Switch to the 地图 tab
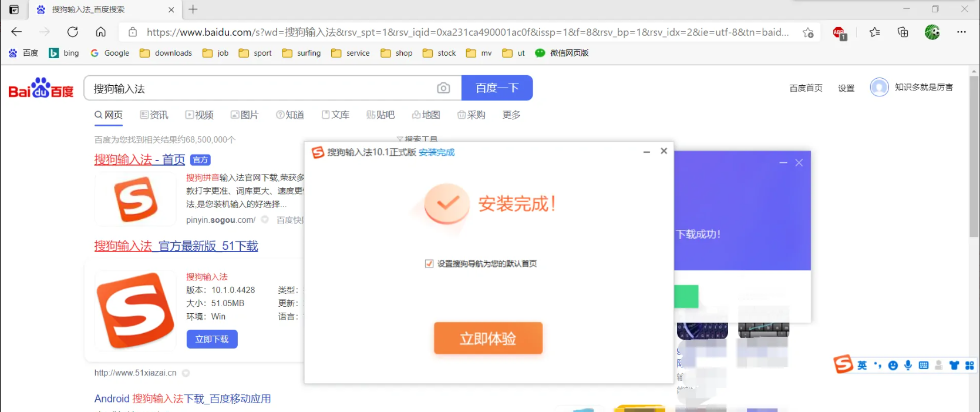This screenshot has height=412, width=980. pos(426,115)
